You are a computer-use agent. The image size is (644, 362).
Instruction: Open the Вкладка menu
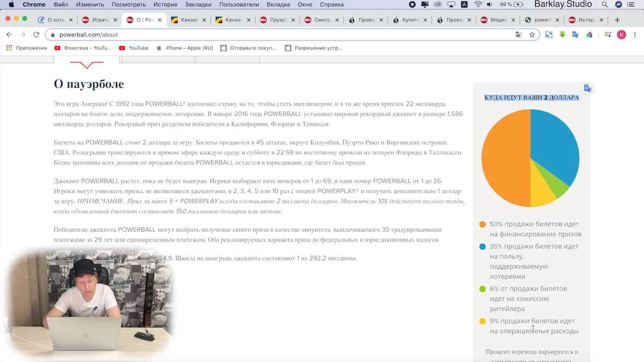pos(279,4)
